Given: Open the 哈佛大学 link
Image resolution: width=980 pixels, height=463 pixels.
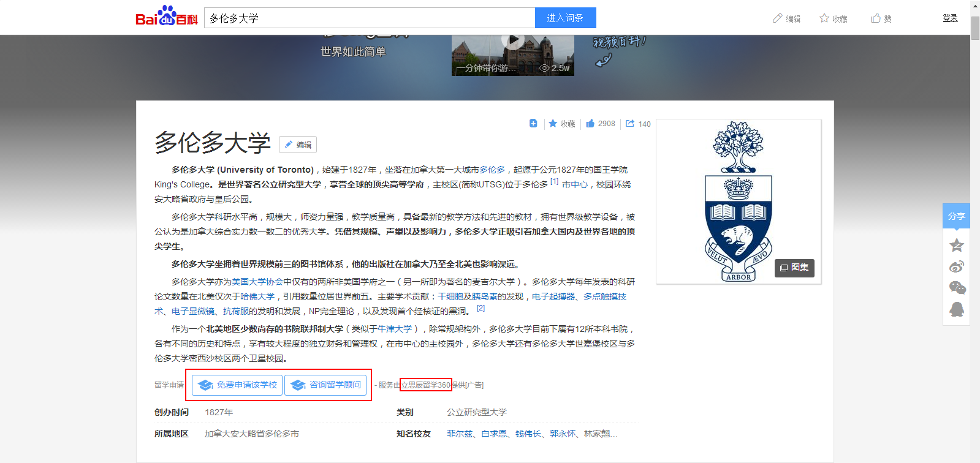Looking at the screenshot, I should point(257,296).
